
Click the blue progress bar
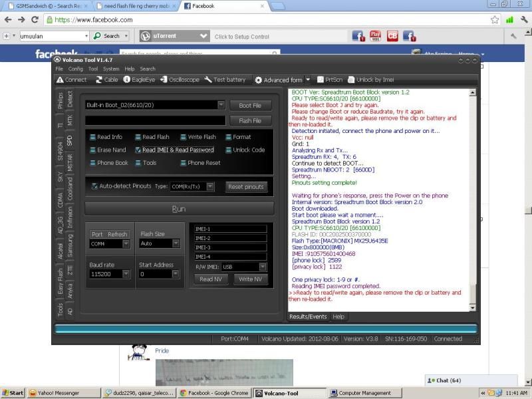coord(266,328)
